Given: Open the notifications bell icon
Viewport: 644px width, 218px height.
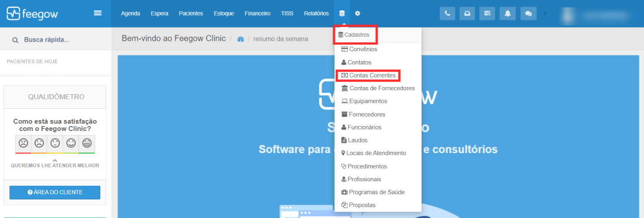Looking at the screenshot, I should click(x=507, y=14).
